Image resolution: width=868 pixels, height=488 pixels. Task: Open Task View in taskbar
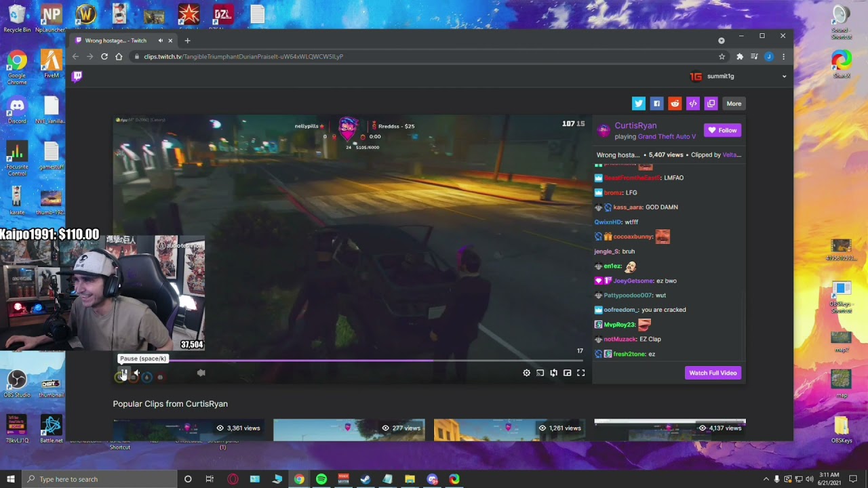click(210, 479)
